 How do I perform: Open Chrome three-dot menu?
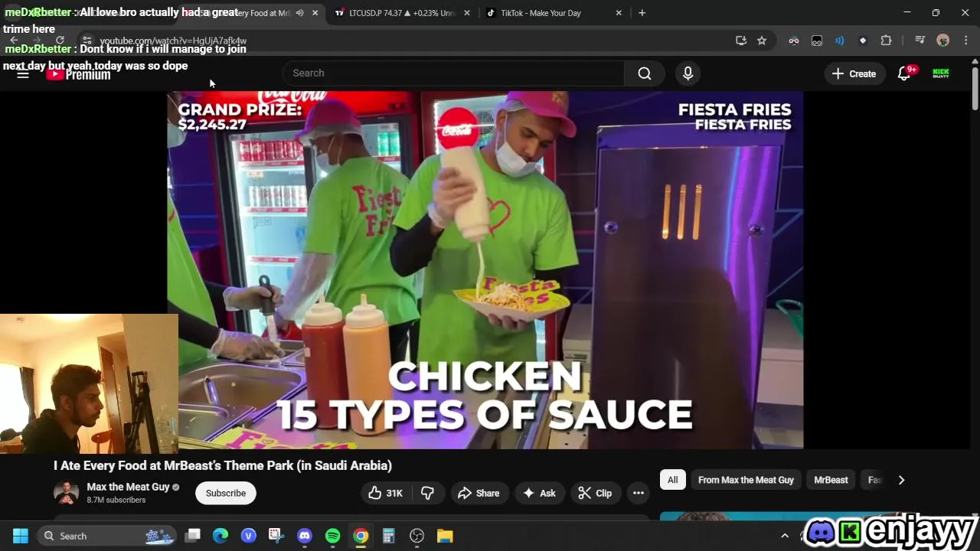click(x=966, y=41)
